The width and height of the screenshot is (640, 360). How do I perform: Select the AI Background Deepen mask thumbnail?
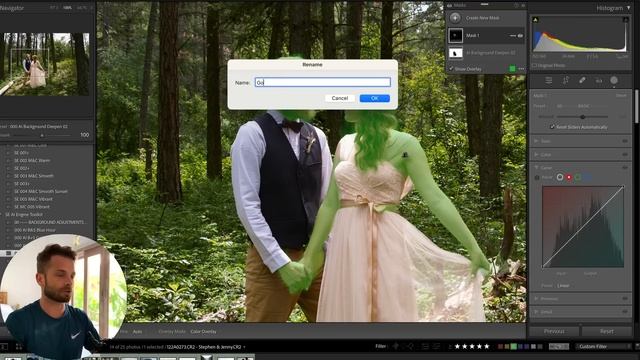pyautogui.click(x=456, y=53)
